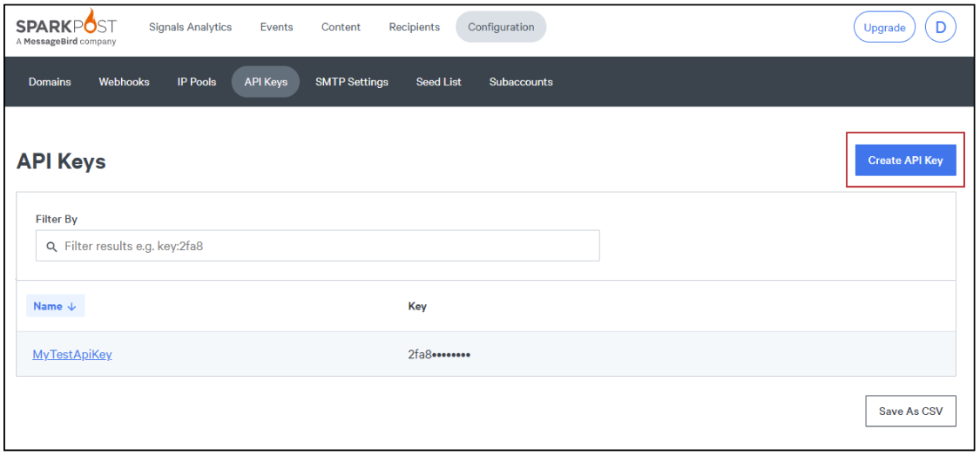The width and height of the screenshot is (980, 456).
Task: Click the Upgrade button
Action: [x=884, y=27]
